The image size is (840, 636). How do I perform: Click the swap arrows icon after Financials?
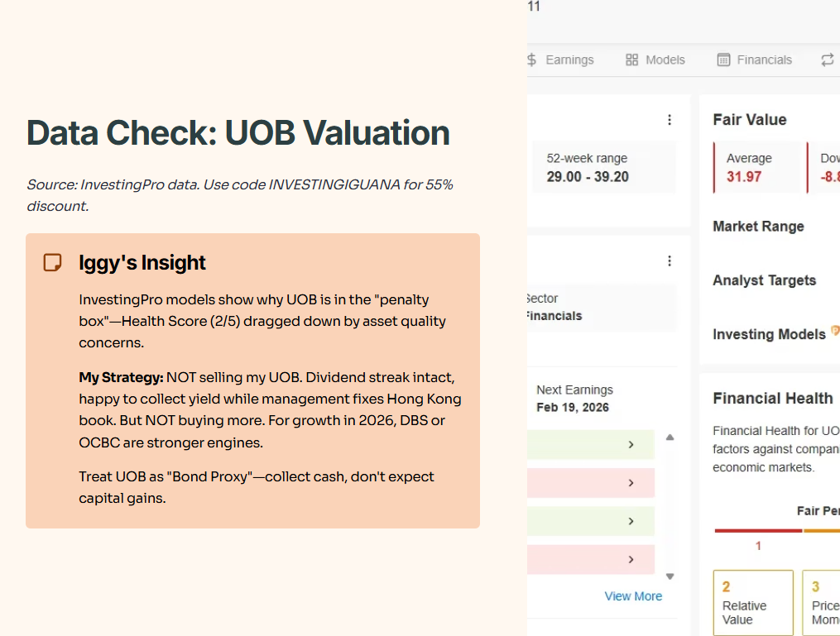click(827, 60)
